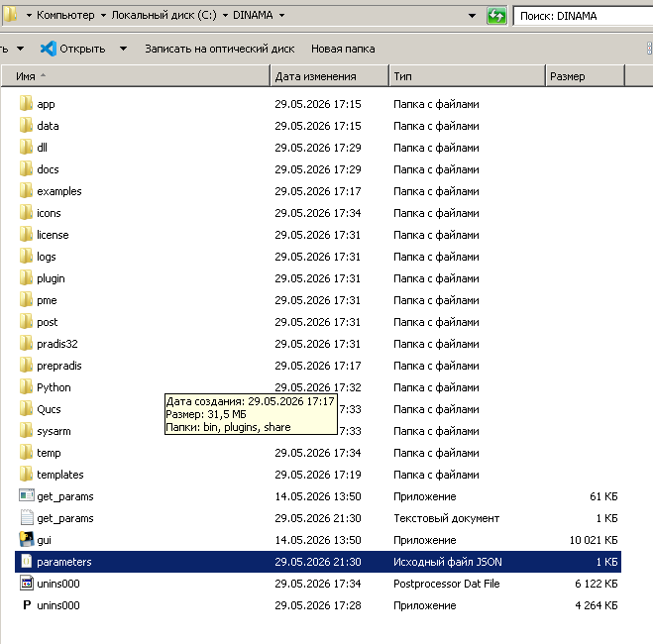The width and height of the screenshot is (653, 644).
Task: Expand dropdown arrow before DINAMA
Action: tap(225, 16)
